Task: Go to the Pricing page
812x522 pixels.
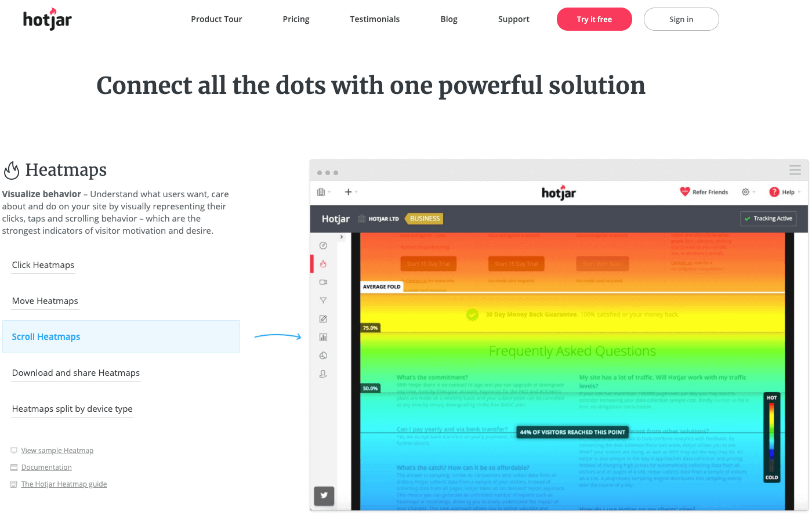Action: (296, 19)
